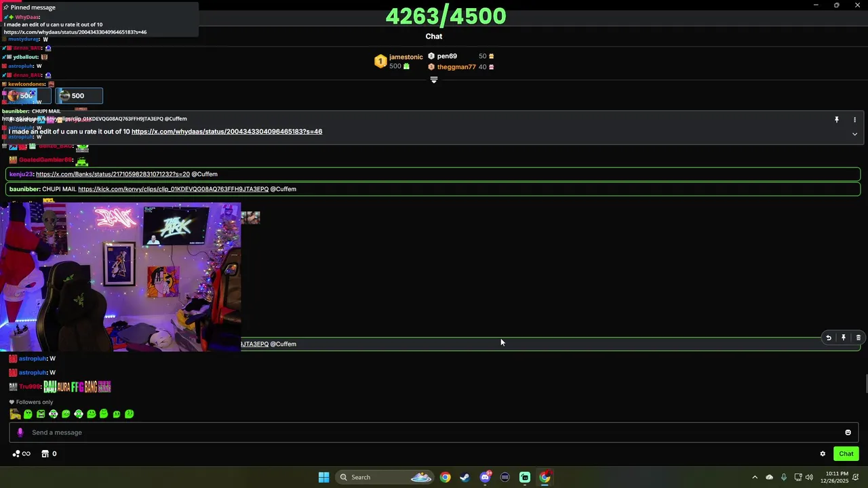Viewport: 868px width, 488px height.
Task: Click theggman77 on the leaderboard
Action: pyautogui.click(x=456, y=67)
